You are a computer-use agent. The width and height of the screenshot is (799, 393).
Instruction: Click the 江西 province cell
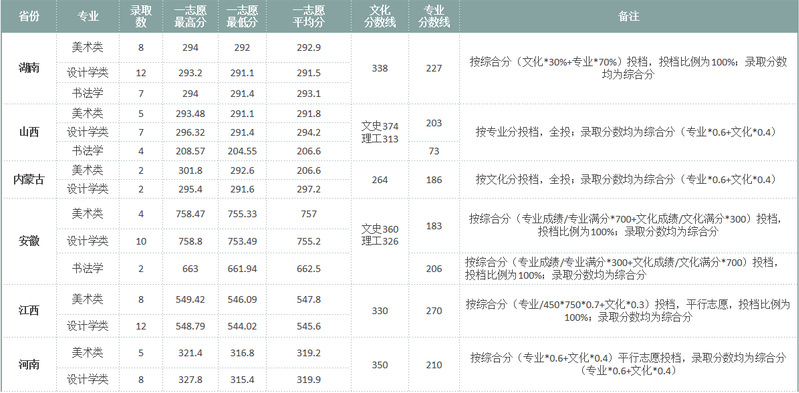click(x=29, y=310)
